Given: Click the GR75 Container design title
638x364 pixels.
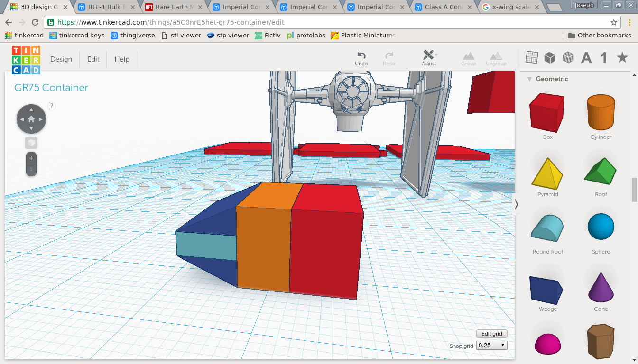Looking at the screenshot, I should 51,88.
